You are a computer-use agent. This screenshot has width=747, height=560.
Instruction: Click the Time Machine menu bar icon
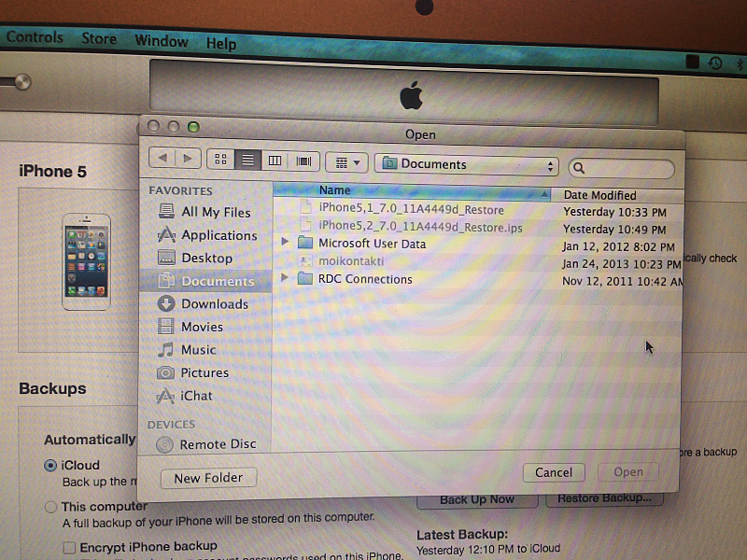(x=715, y=63)
